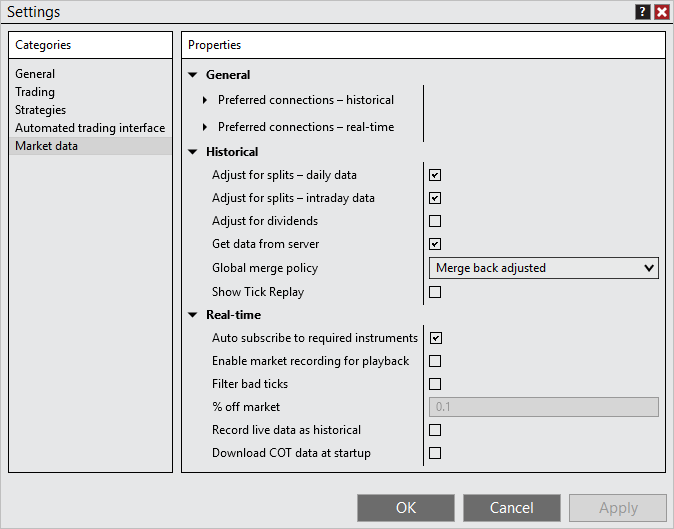
Task: Enable Show Tick Replay checkbox
Action: 435,292
